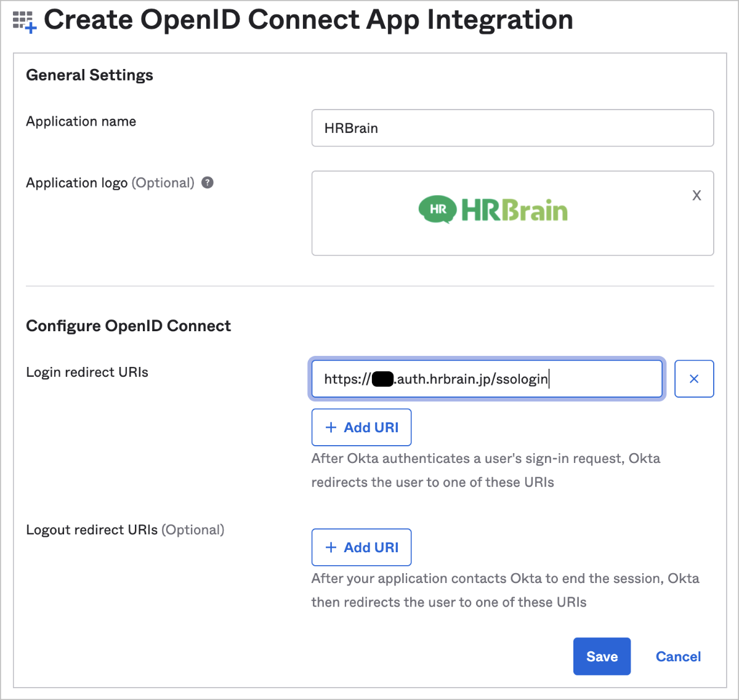Click the Configure OpenID Connect heading
Viewport: 739px width, 700px height.
click(x=128, y=326)
